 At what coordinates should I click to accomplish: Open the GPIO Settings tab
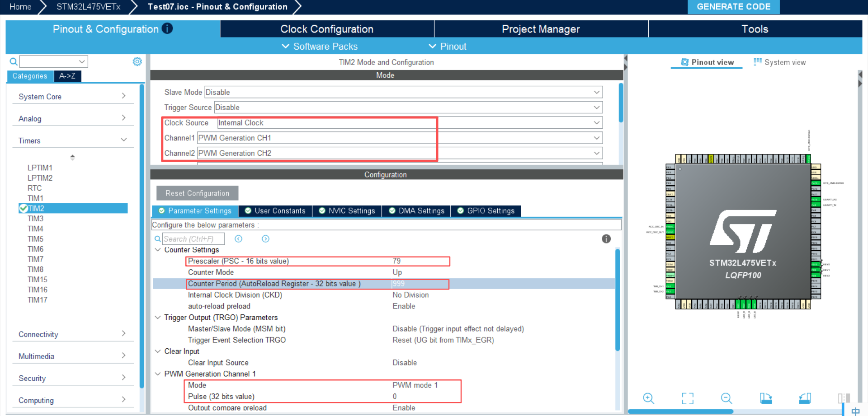point(486,211)
